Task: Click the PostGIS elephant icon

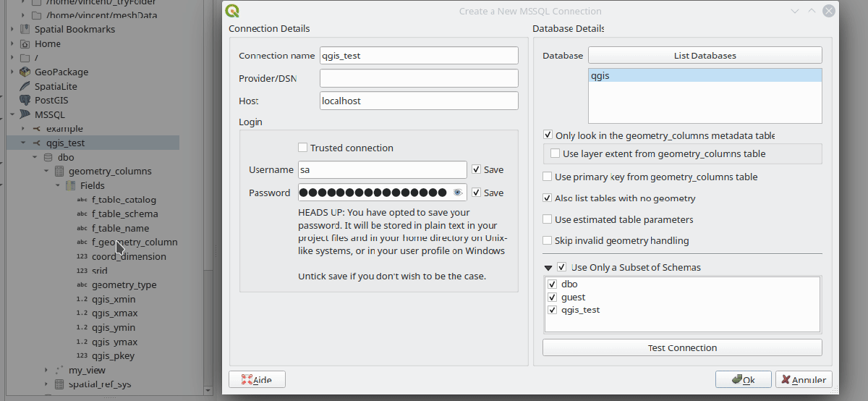Action: coord(25,101)
